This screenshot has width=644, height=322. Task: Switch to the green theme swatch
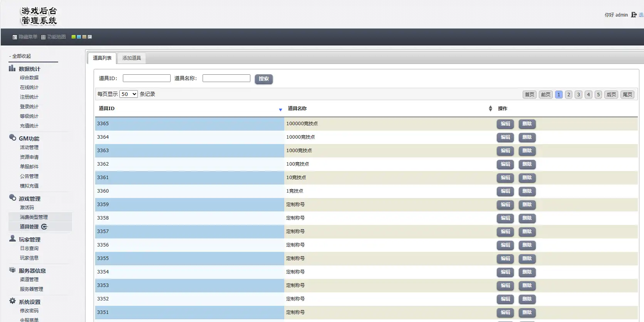pos(73,37)
